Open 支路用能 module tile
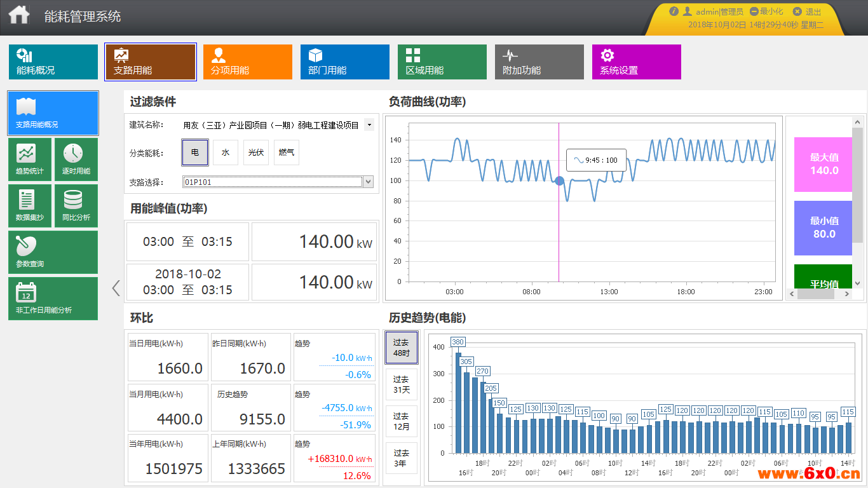Viewport: 868px width, 488px height. [x=151, y=62]
